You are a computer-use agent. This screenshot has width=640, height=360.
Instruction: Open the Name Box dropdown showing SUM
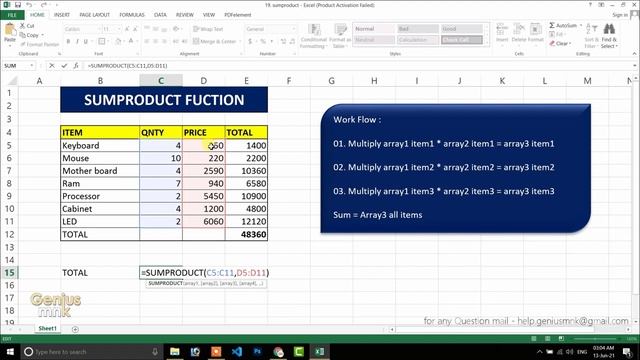coord(32,66)
